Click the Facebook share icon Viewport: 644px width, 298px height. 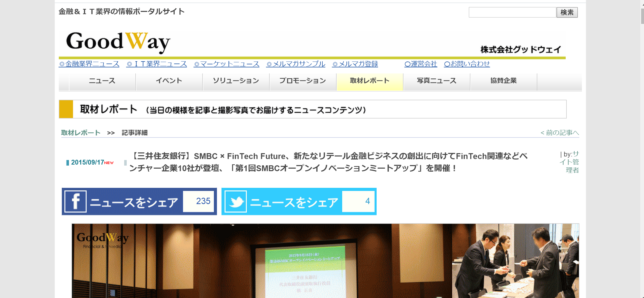76,202
